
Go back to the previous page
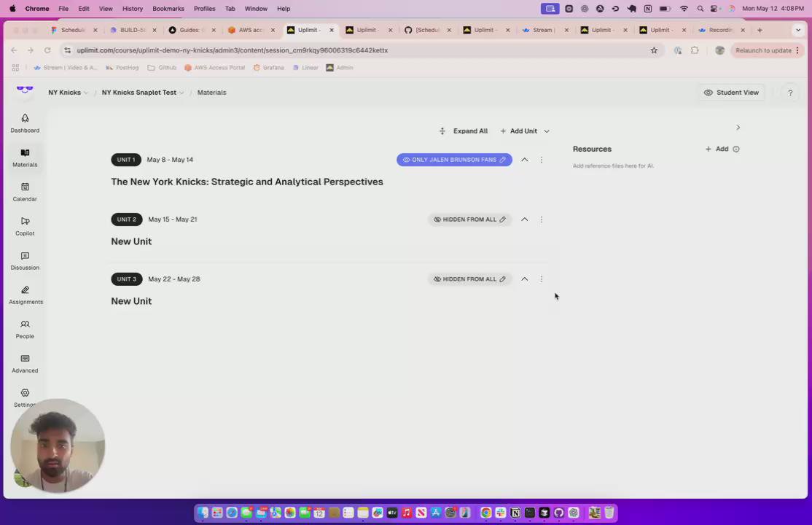[x=14, y=50]
